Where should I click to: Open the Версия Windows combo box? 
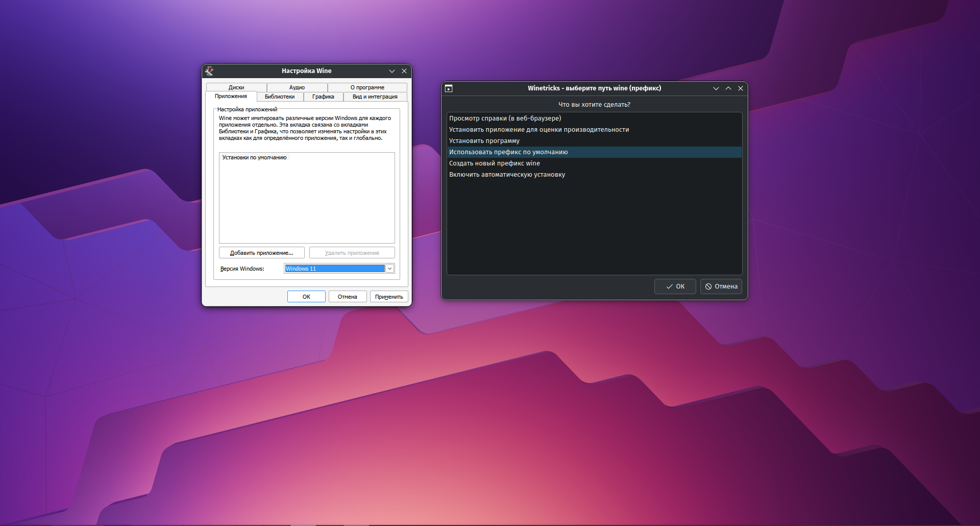(339, 269)
